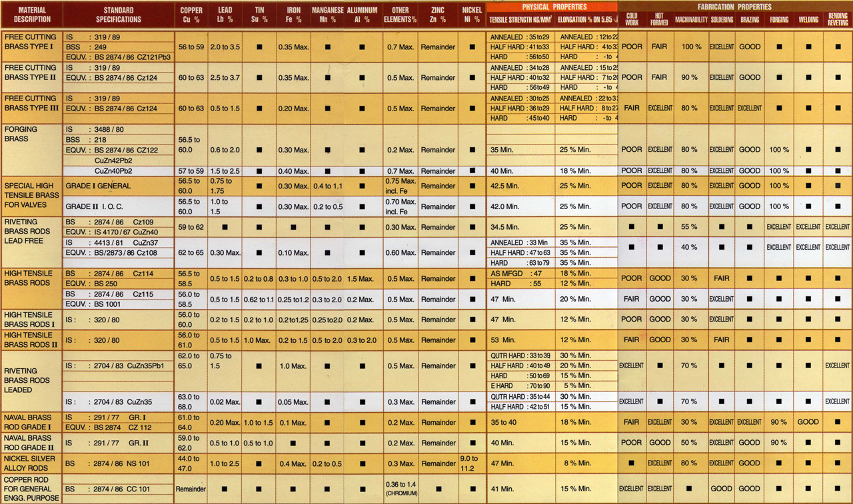Select the 'MACHINABILITY' column header
The width and height of the screenshot is (853, 504).
click(x=690, y=20)
